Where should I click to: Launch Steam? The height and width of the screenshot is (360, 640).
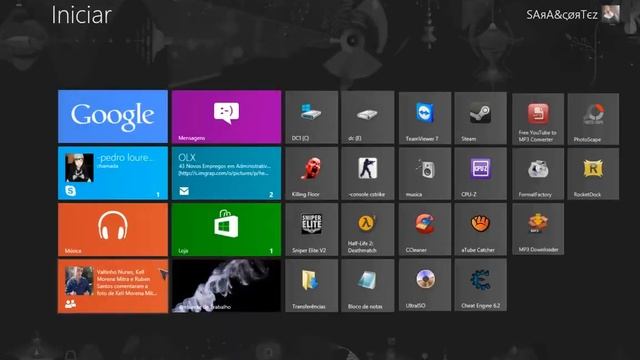tap(480, 118)
